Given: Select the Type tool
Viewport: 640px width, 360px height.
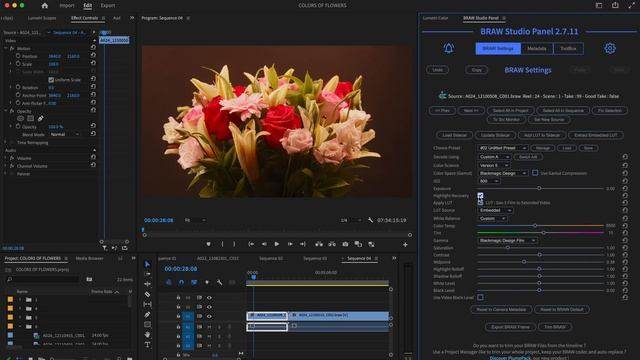Looking at the screenshot, I should tap(147, 344).
